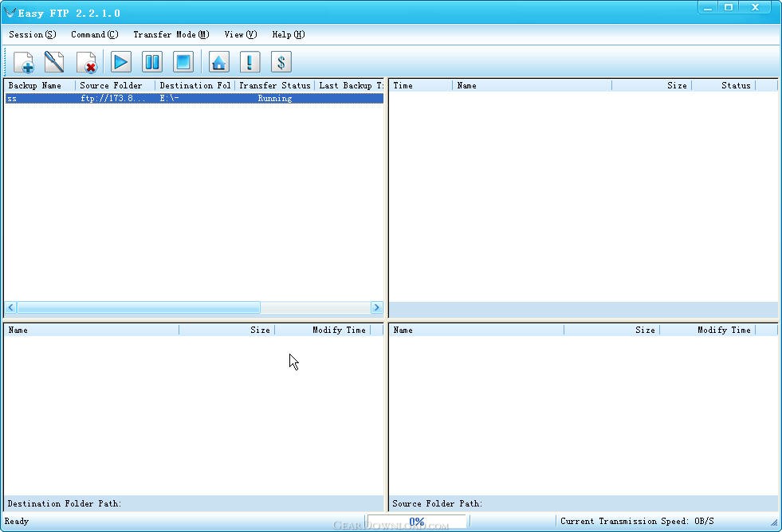Click the new backup session icon
The width and height of the screenshot is (782, 532).
[x=23, y=62]
